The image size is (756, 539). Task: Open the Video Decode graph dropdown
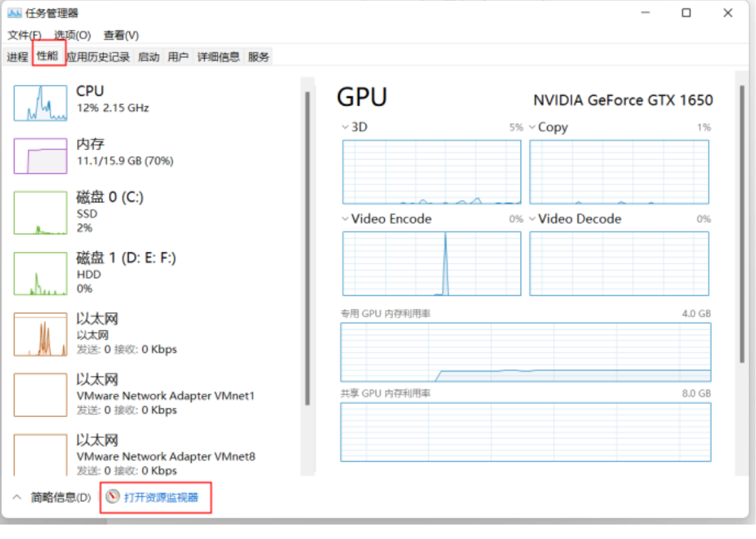[532, 219]
